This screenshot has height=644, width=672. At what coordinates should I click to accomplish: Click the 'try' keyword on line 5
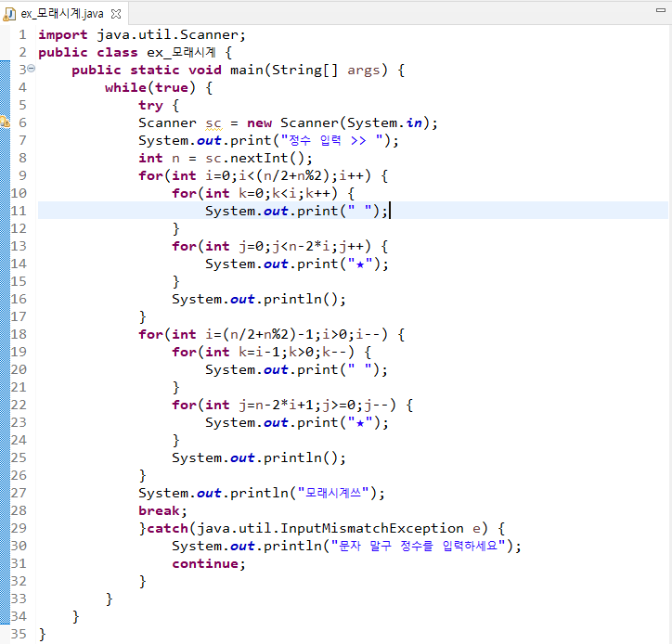tap(150, 106)
